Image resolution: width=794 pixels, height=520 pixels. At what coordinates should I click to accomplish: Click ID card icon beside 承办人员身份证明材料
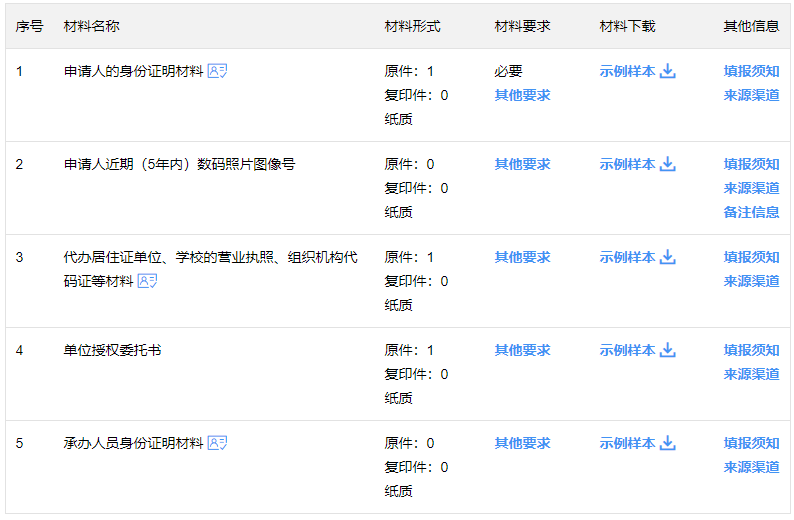(x=217, y=443)
